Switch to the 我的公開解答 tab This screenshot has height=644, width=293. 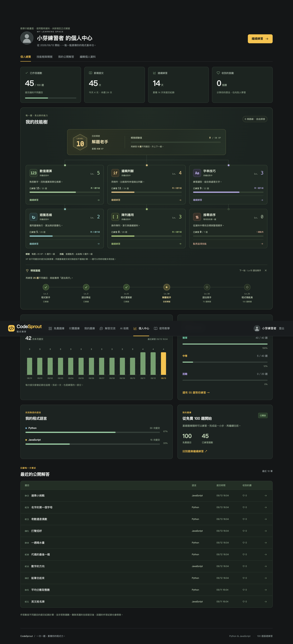tap(66, 57)
